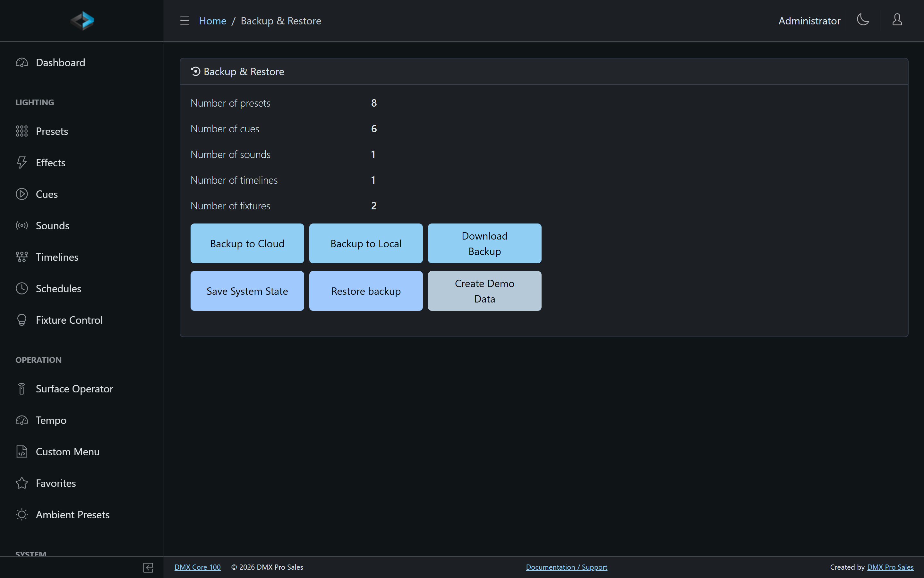The image size is (924, 578).
Task: Open the Schedules menu entry
Action: point(82,289)
